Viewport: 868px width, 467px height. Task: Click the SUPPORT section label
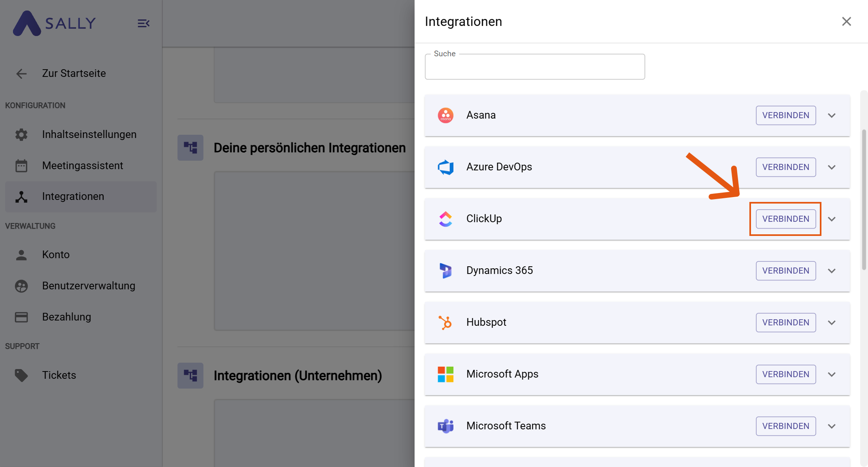tap(22, 346)
